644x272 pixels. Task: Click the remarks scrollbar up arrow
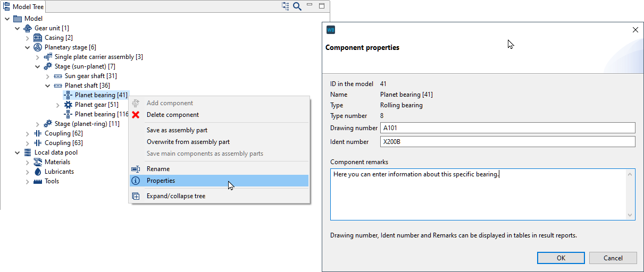click(x=630, y=174)
